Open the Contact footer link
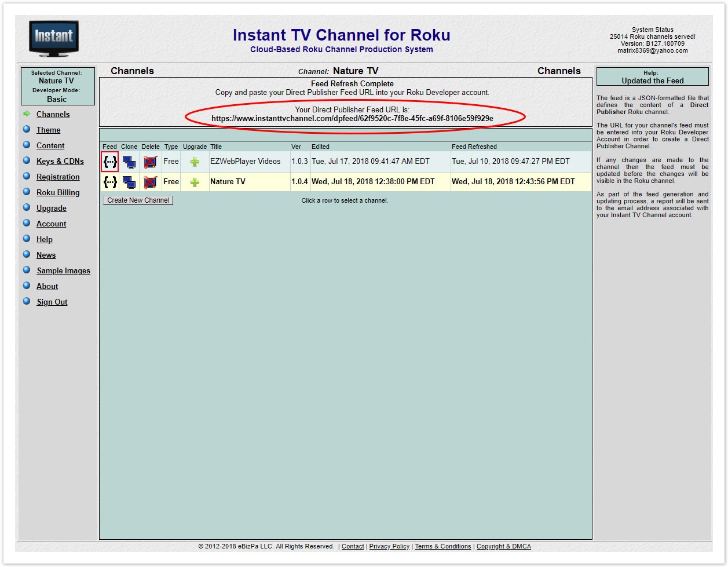 353,547
